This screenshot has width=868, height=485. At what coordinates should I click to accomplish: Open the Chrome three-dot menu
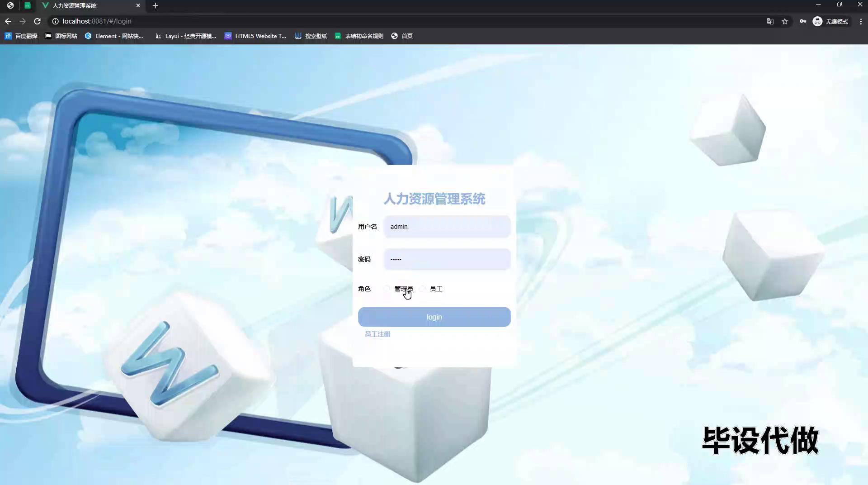(860, 21)
